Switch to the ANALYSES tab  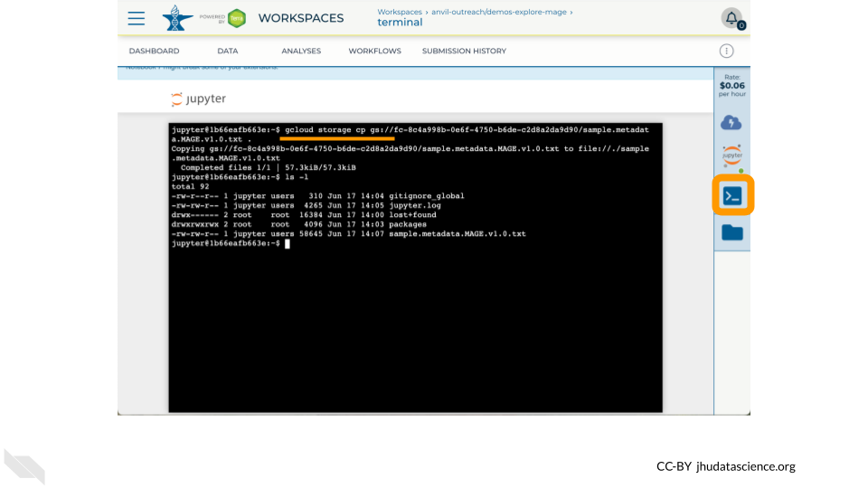pos(301,51)
